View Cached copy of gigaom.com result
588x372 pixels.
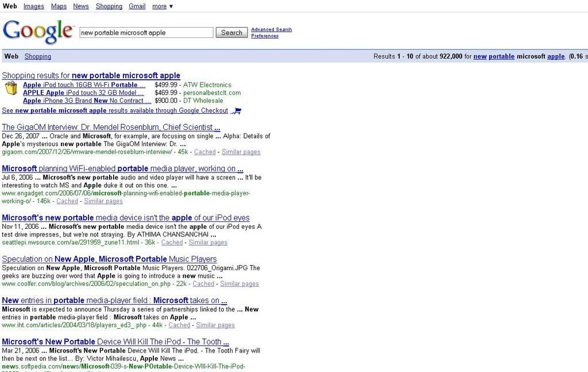pos(205,152)
